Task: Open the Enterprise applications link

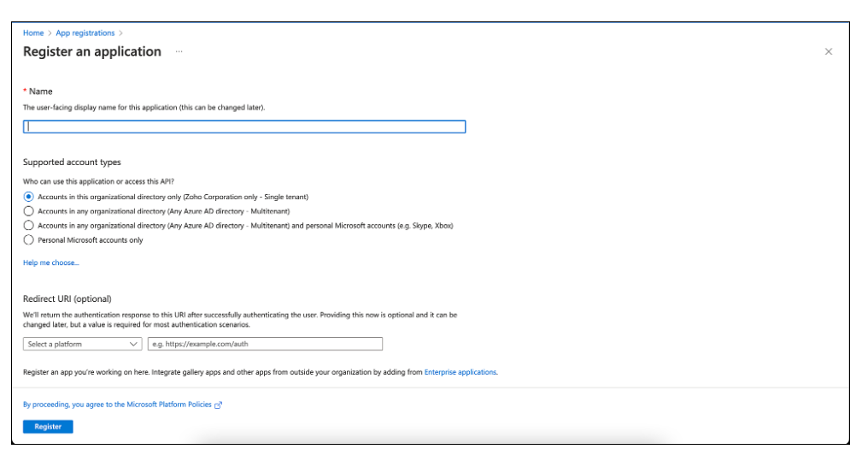Action: 460,372
